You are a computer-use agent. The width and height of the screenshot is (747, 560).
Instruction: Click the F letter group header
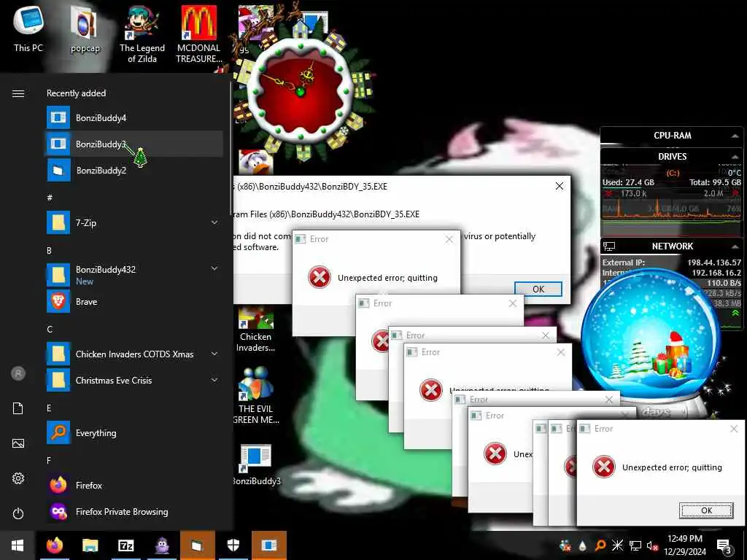pos(49,461)
